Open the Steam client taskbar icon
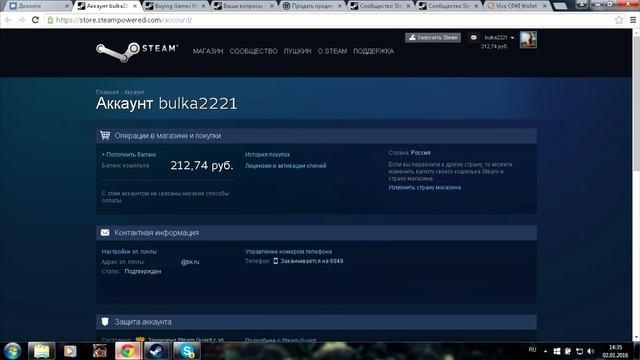Screen dimensions: 640x360 pos(156,351)
